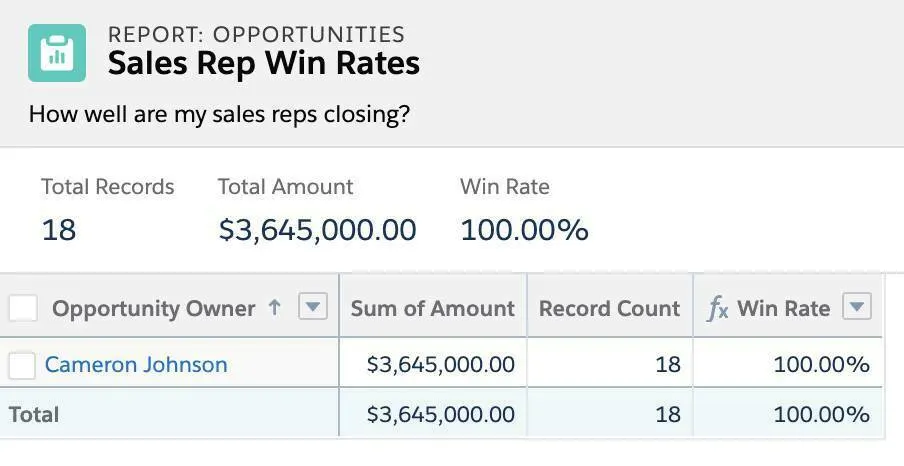Click the fx formula icon beside Win Rate
Viewport: 904px width, 466px height.
(717, 309)
